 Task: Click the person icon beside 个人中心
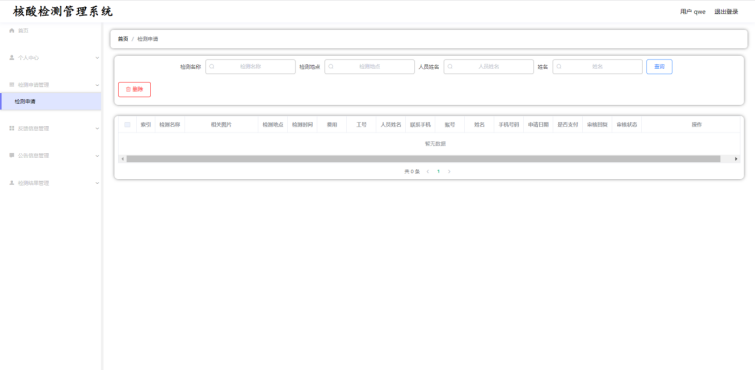tap(12, 57)
